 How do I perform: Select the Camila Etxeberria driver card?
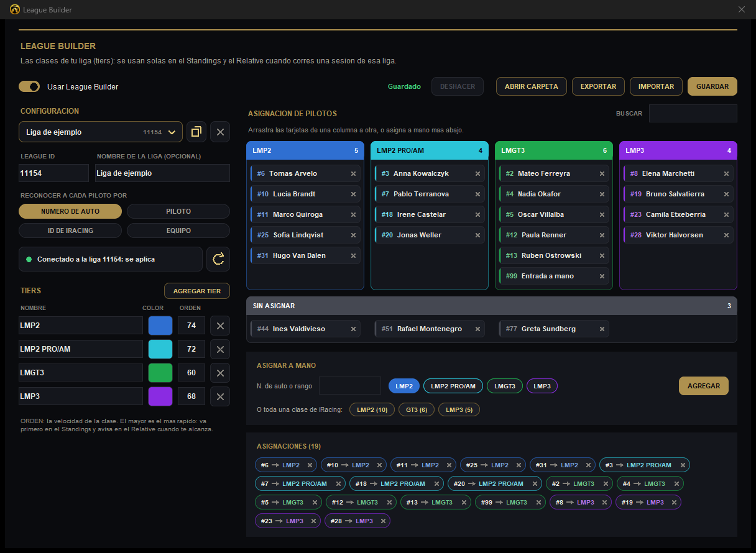pos(678,214)
